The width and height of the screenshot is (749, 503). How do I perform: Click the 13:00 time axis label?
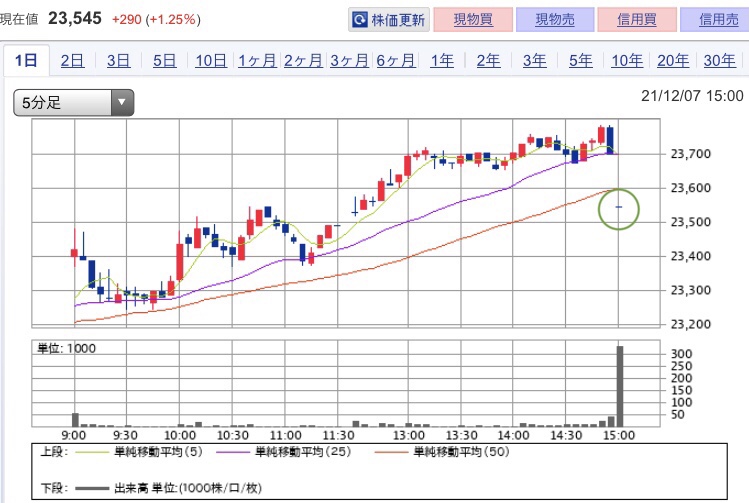[x=409, y=436]
